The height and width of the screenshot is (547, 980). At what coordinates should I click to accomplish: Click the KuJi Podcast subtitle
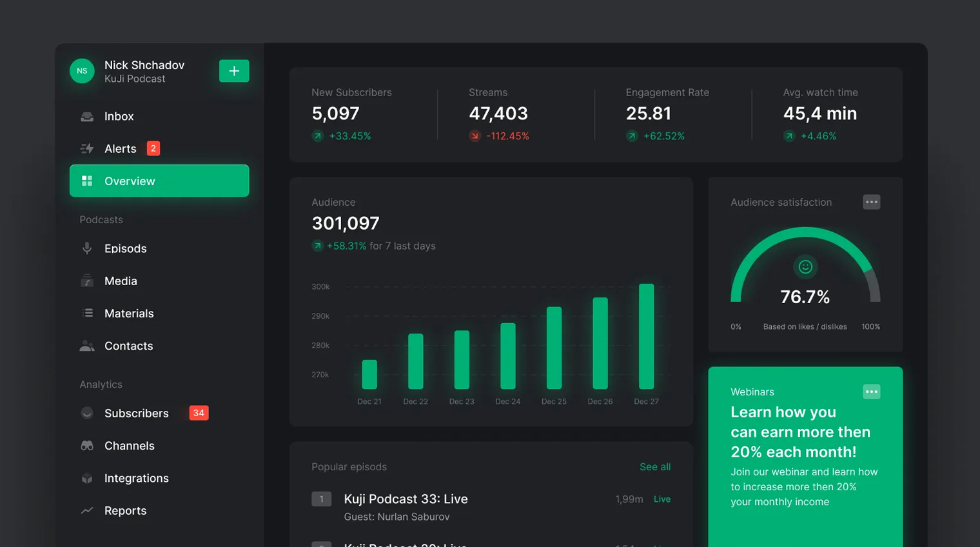point(135,79)
